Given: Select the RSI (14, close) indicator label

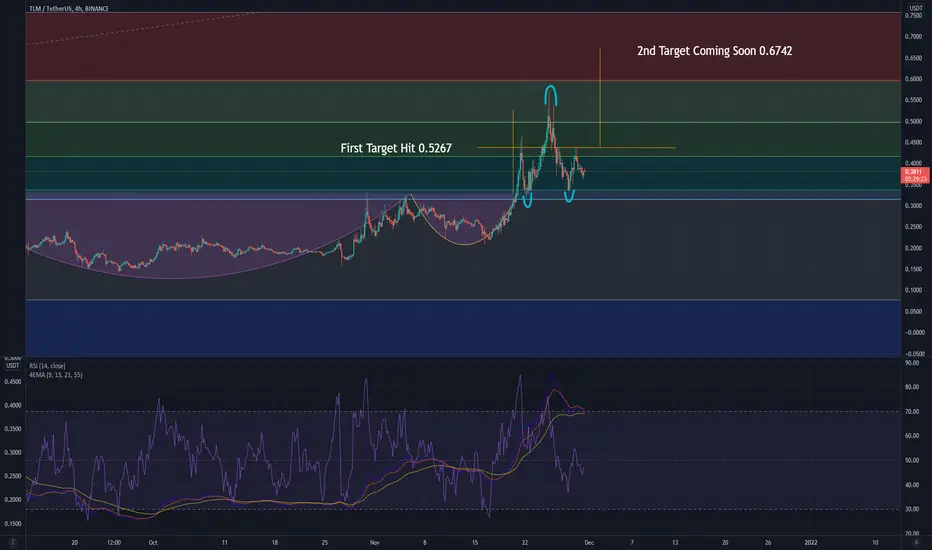Looking at the screenshot, I should click(x=48, y=366).
